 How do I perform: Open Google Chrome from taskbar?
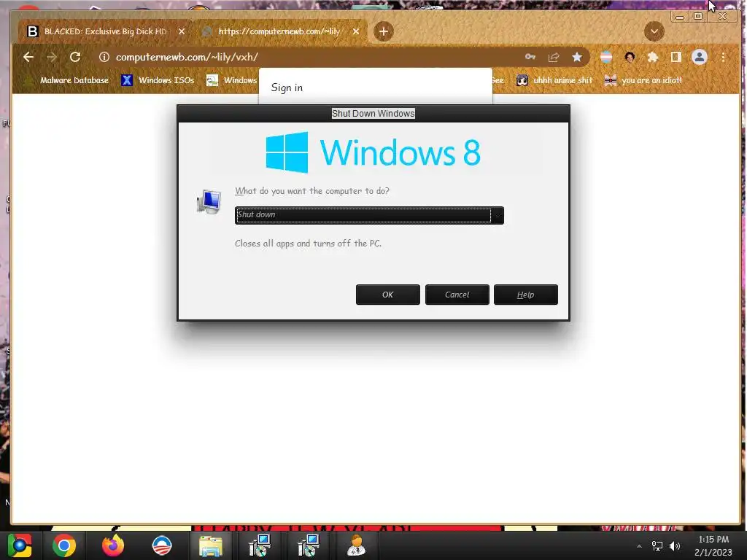point(64,545)
